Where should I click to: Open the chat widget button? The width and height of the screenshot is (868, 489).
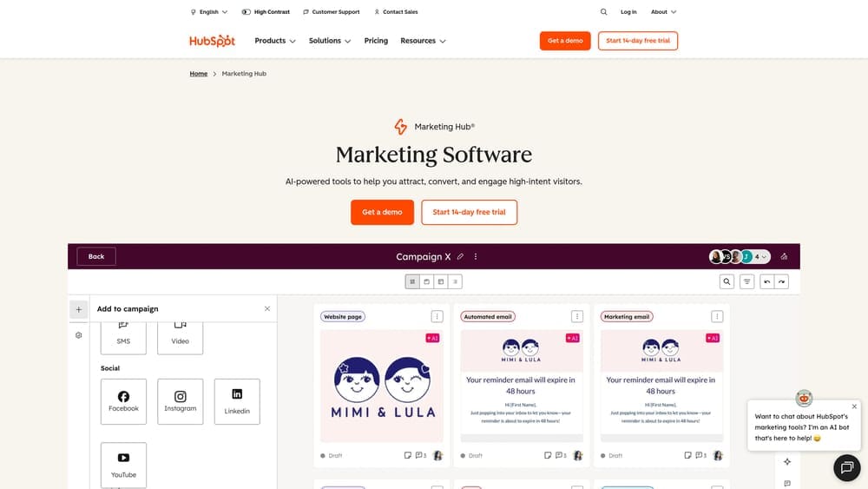pos(847,468)
